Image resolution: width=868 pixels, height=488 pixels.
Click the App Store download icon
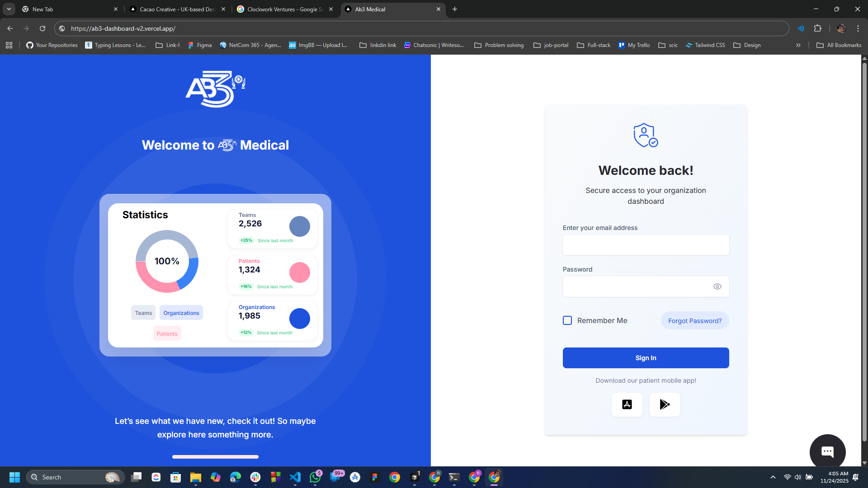pyautogui.click(x=627, y=404)
